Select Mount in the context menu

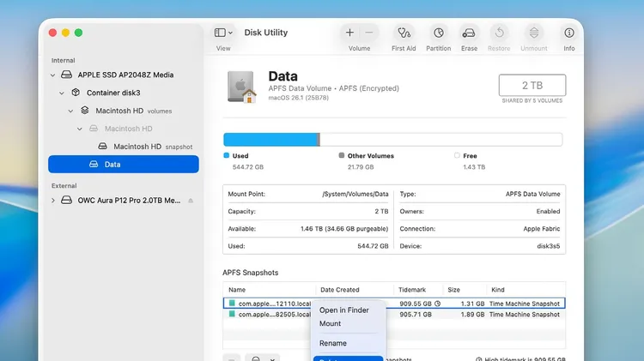tap(331, 324)
